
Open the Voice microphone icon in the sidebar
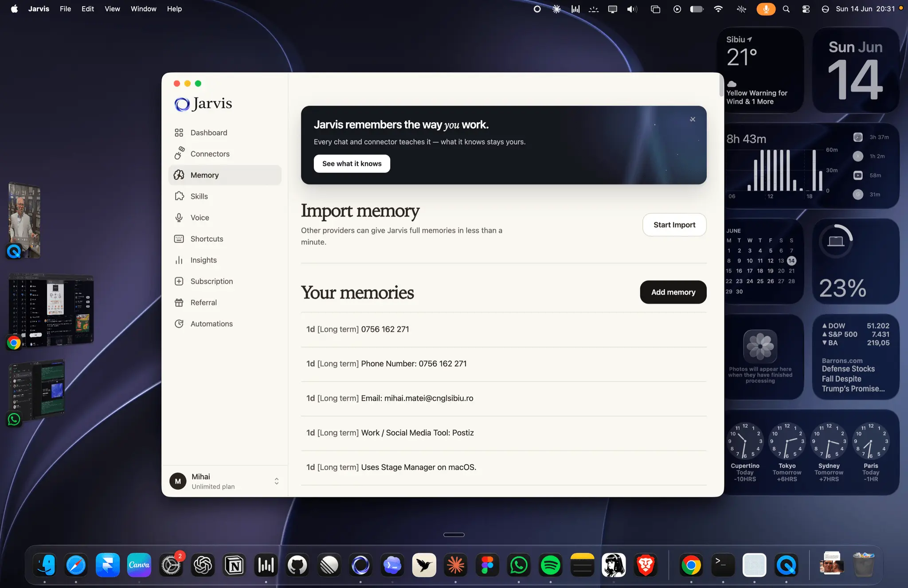pyautogui.click(x=179, y=217)
